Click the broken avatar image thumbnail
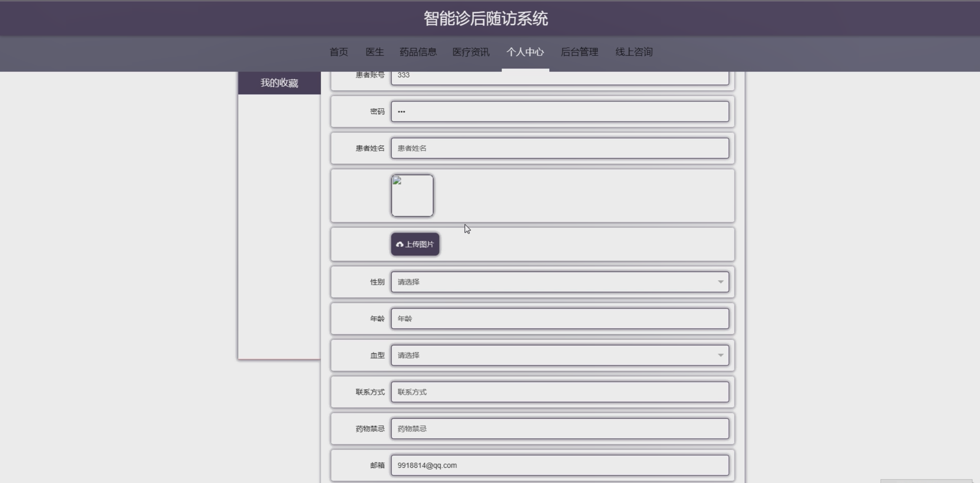 pyautogui.click(x=412, y=196)
